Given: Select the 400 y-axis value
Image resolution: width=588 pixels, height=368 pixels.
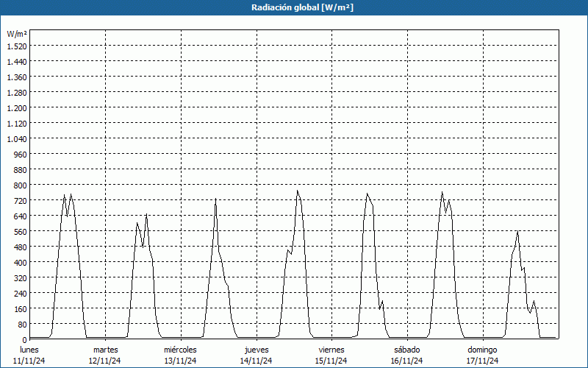Looking at the screenshot, I should click(21, 263).
